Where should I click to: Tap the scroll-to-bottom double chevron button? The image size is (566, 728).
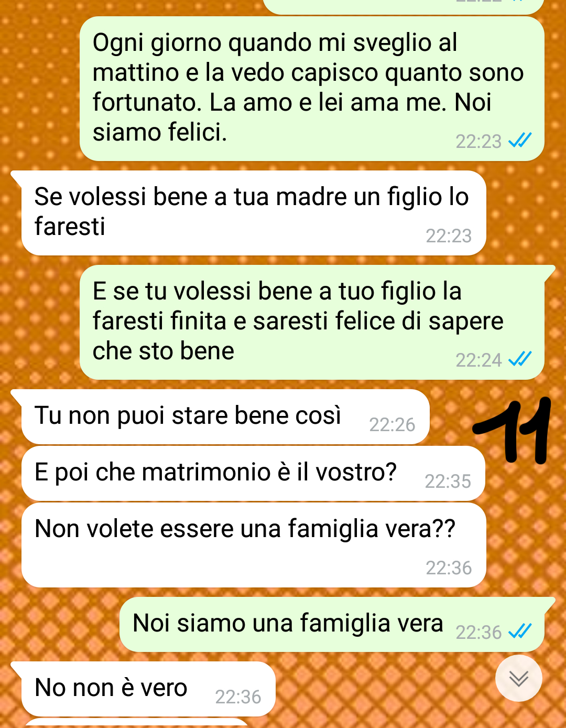[x=518, y=678]
